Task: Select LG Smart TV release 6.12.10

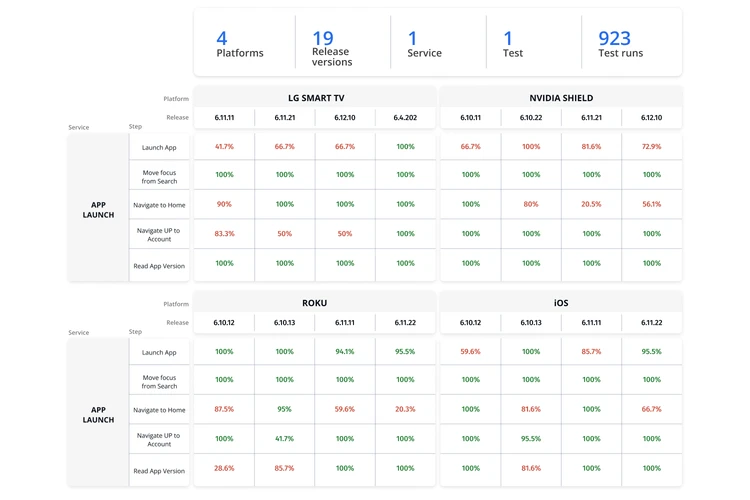Action: 345,117
